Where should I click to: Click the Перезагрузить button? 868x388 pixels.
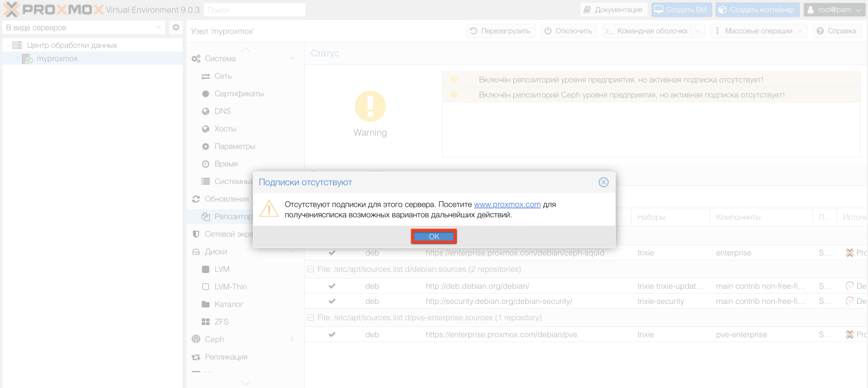click(501, 31)
